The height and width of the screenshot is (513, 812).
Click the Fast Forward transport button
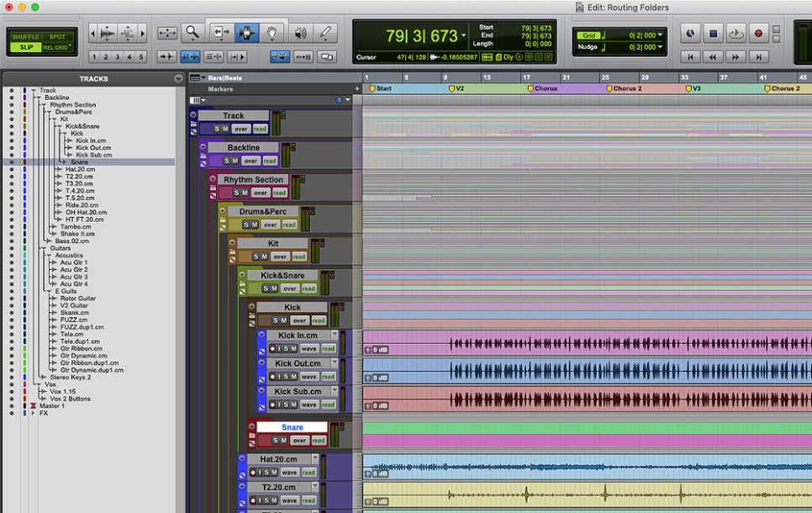pyautogui.click(x=736, y=56)
